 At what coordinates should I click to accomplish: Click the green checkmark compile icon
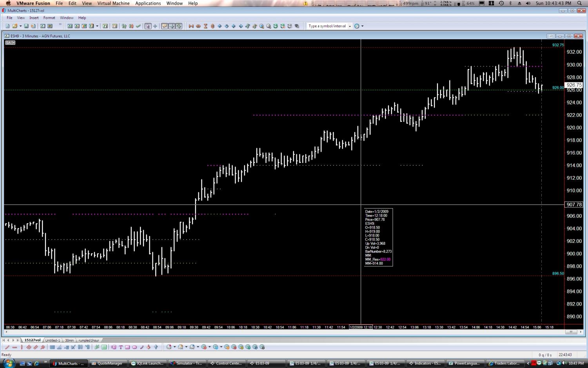(138, 26)
